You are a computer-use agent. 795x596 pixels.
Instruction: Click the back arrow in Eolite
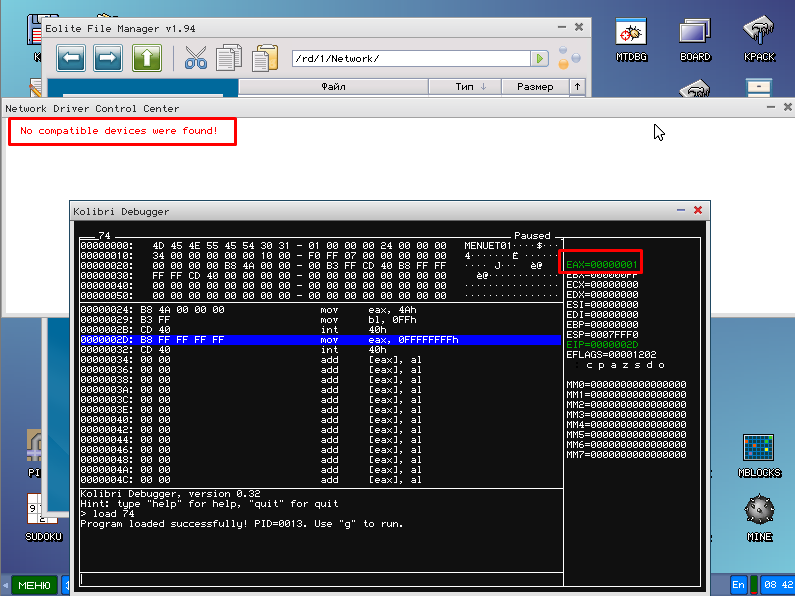(70, 58)
